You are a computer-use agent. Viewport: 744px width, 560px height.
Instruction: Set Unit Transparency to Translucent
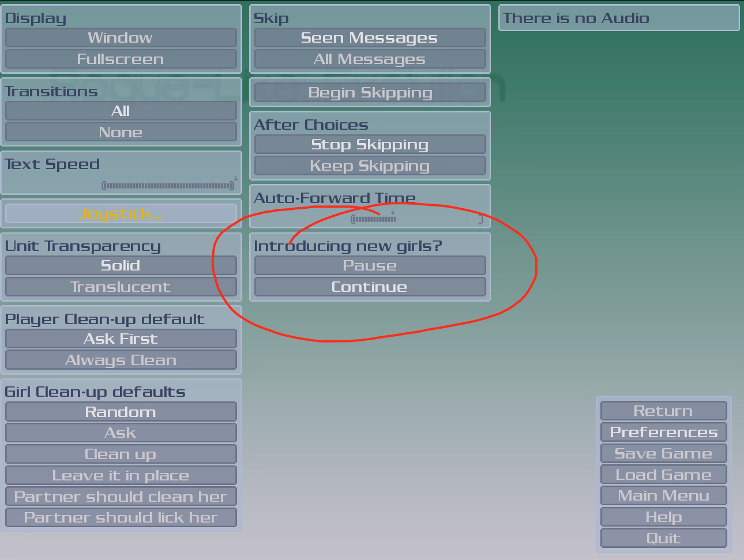(121, 287)
